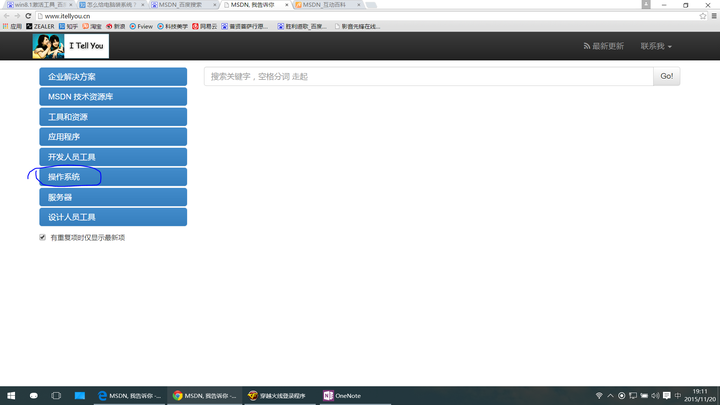Click the battery tray icon

click(x=644, y=395)
